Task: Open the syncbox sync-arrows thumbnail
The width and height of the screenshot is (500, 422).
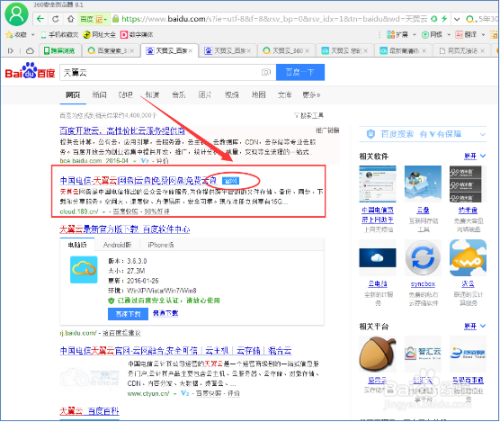Action: (423, 257)
